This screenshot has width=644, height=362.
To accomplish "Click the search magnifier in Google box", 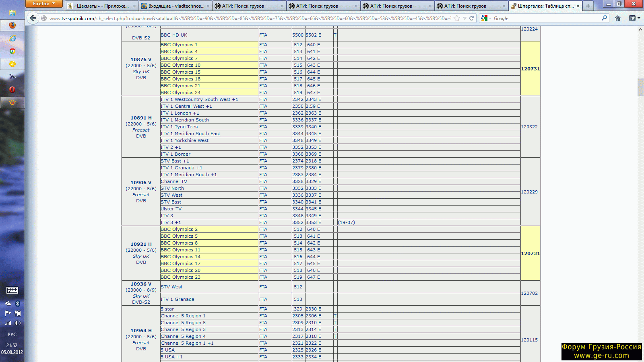I will pyautogui.click(x=604, y=18).
